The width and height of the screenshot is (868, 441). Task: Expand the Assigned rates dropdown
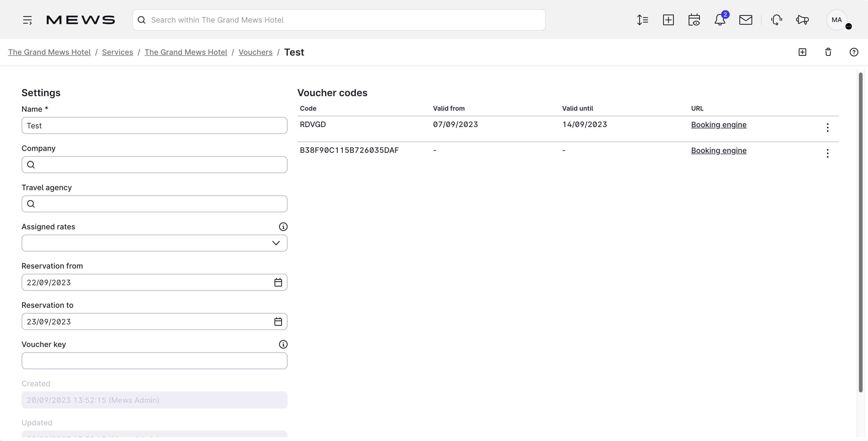coord(276,243)
